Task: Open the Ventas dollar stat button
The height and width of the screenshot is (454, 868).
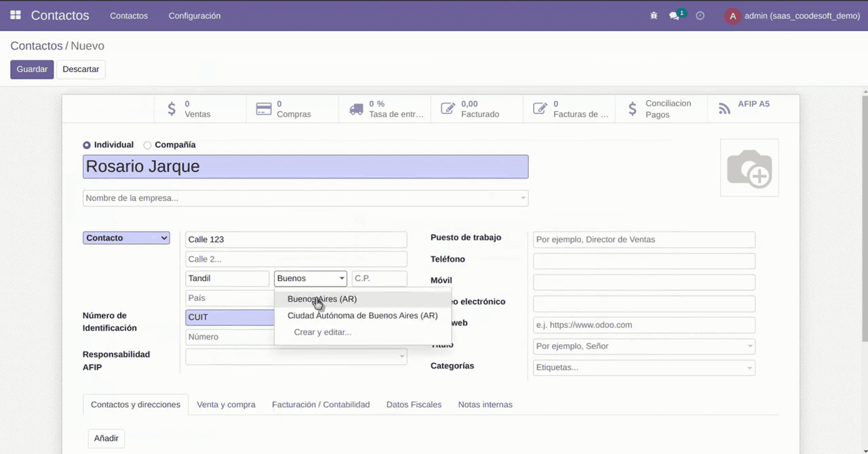Action: [x=200, y=109]
